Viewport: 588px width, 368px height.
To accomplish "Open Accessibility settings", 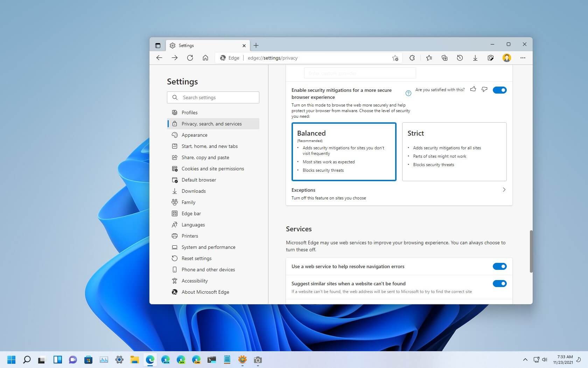I will [213, 281].
